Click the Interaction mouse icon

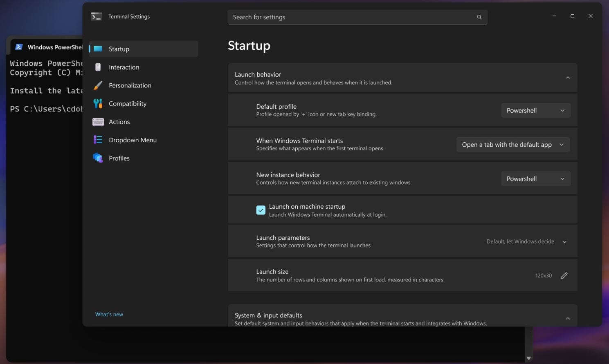[x=98, y=67]
